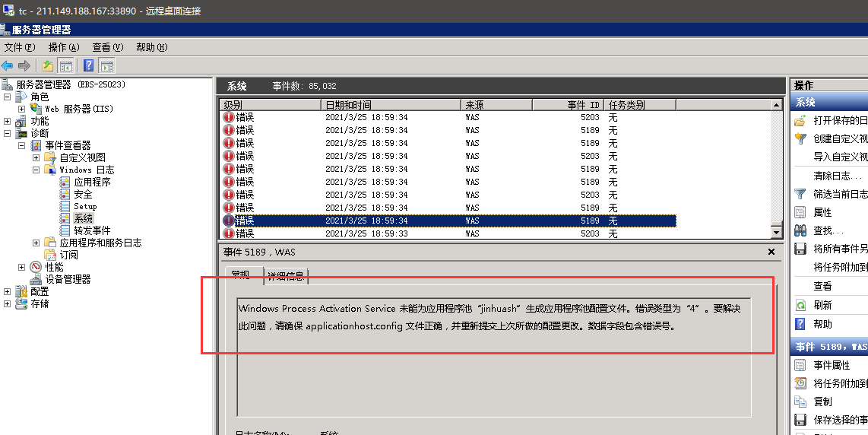Image resolution: width=868 pixels, height=435 pixels.
Task: Open the 安全 log node
Action: coord(83,194)
